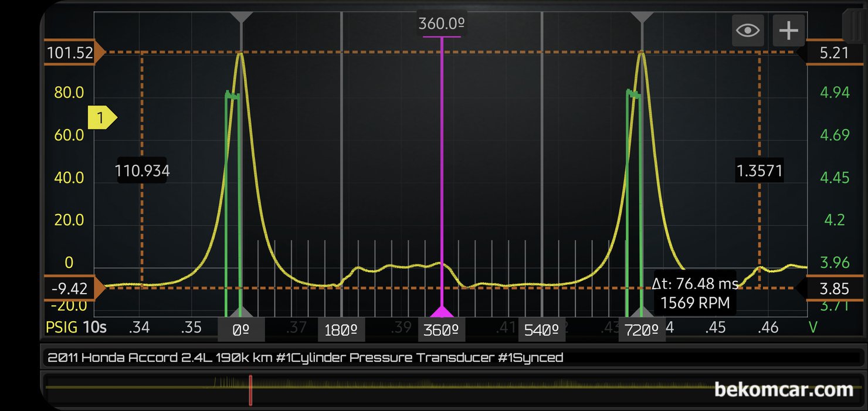Tap the Δt 76.48 ms RPM readout
This screenshot has height=411, width=868.
pyautogui.click(x=695, y=293)
